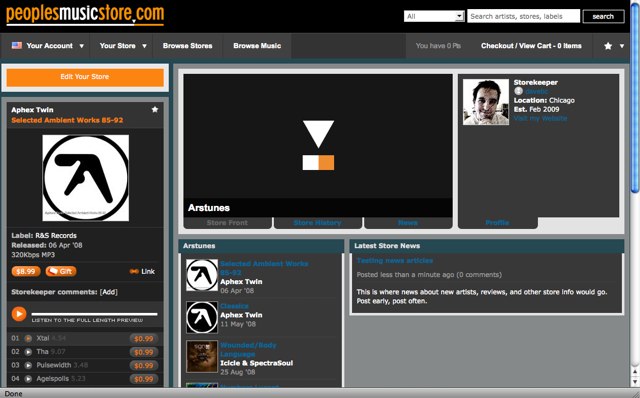This screenshot has width=640, height=398.
Task: Open Visit my Website link
Action: (x=540, y=118)
